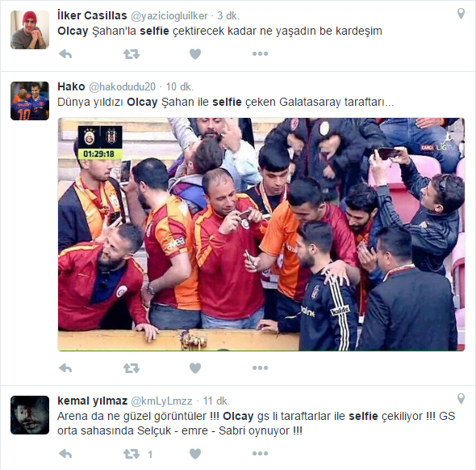The width and height of the screenshot is (476, 470).
Task: Retweet İlker Casillas's tweet
Action: [x=132, y=54]
